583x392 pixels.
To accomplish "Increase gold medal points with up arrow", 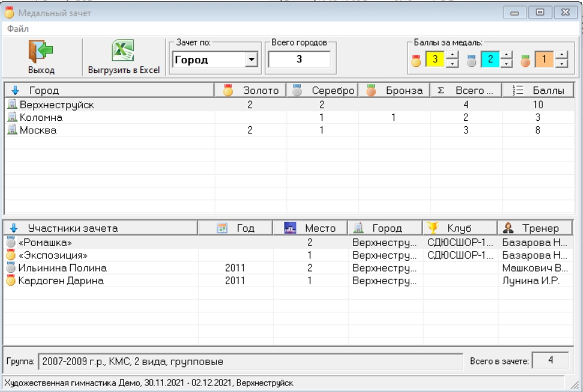I will tap(453, 56).
